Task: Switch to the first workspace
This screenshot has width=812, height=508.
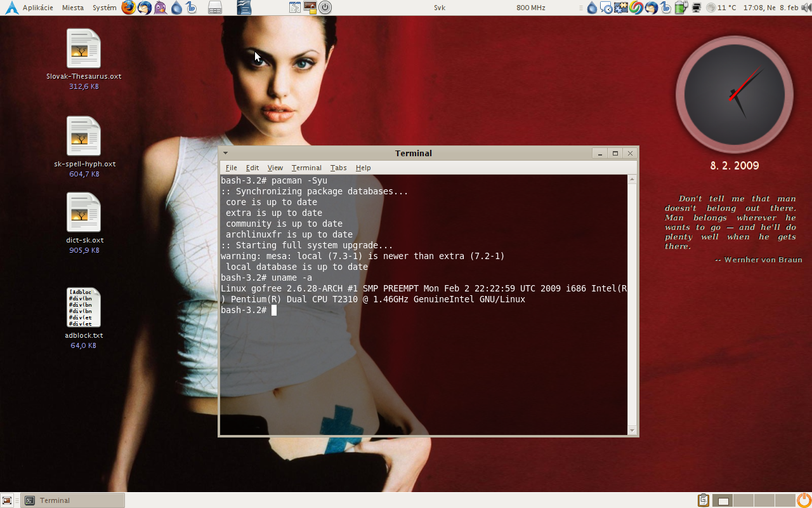Action: click(723, 500)
